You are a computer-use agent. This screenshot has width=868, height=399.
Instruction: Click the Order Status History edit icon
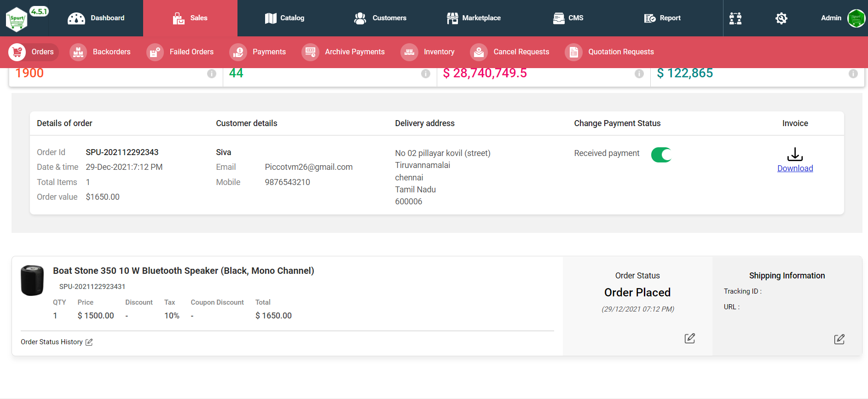pyautogui.click(x=89, y=342)
